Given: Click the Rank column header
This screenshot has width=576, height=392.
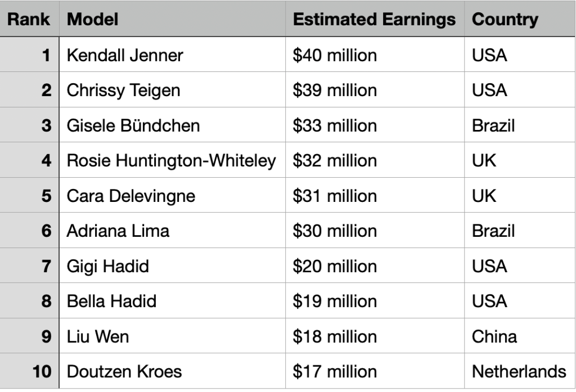Looking at the screenshot, I should (x=29, y=20).
